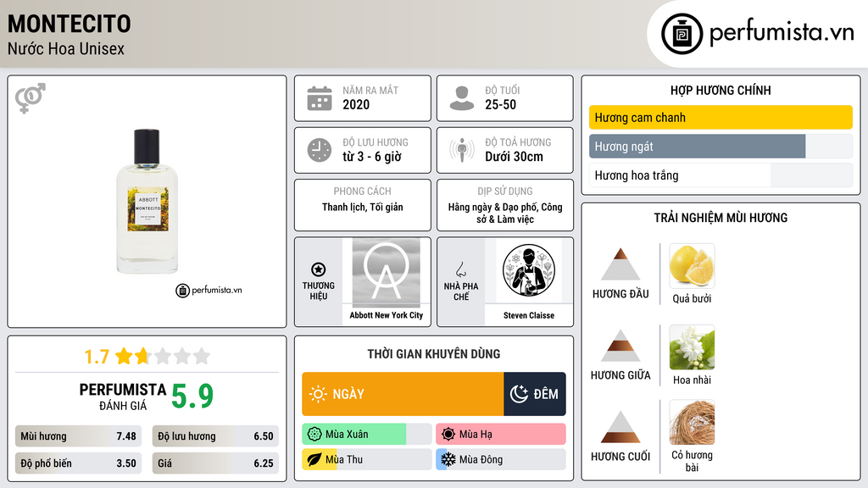Image resolution: width=868 pixels, height=488 pixels.
Task: Click the 1.7 rating number
Action: 97,357
